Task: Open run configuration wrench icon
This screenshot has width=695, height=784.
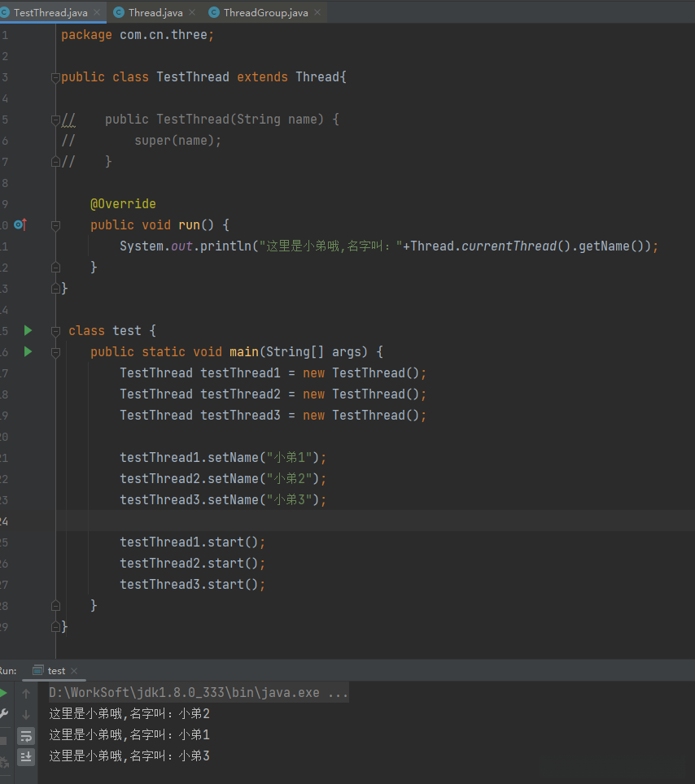Action: click(x=3, y=714)
